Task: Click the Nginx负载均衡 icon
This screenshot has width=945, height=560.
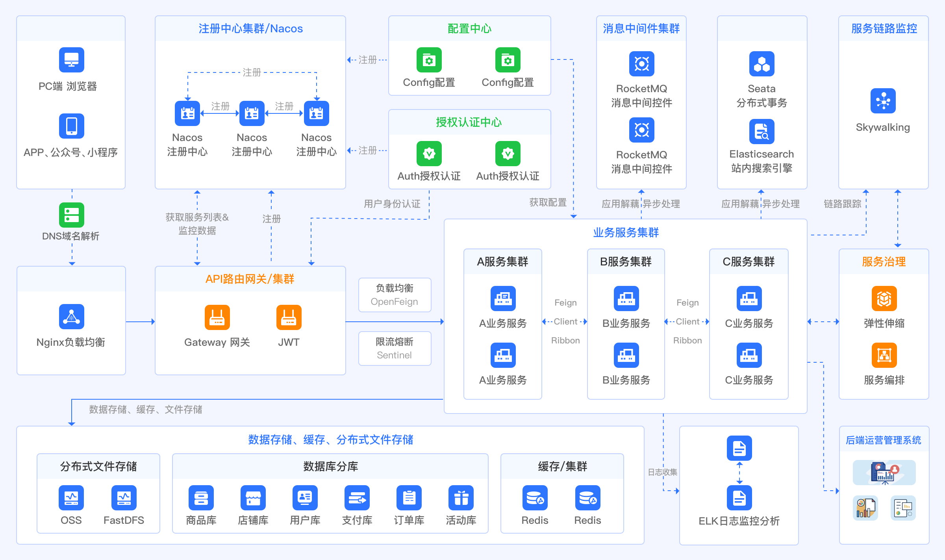Action: pyautogui.click(x=71, y=317)
